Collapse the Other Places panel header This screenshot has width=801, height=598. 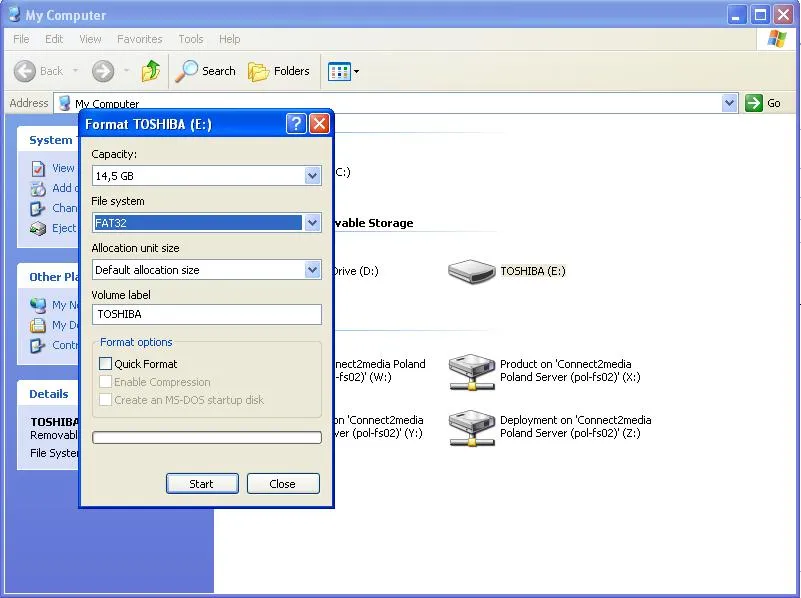click(49, 277)
